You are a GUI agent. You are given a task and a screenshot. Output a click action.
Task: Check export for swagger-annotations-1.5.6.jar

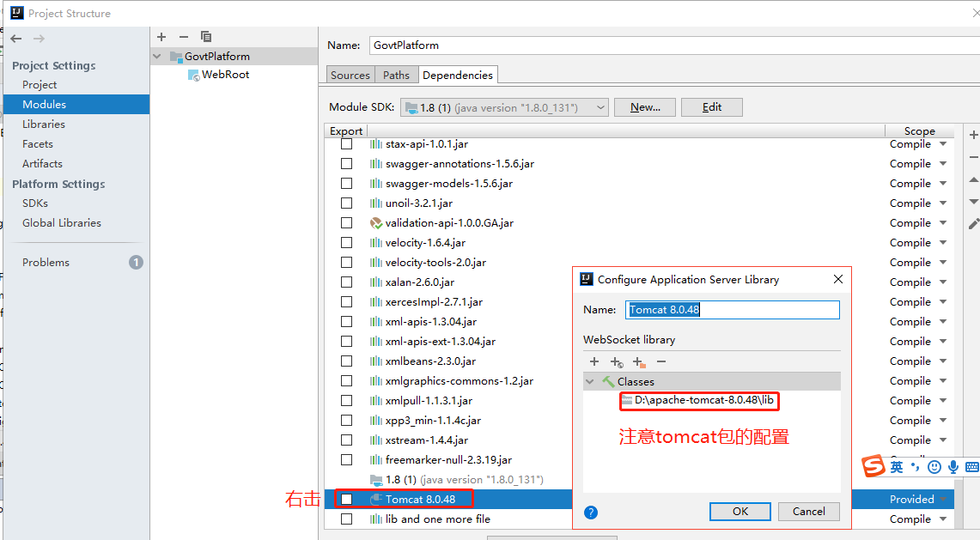point(346,164)
